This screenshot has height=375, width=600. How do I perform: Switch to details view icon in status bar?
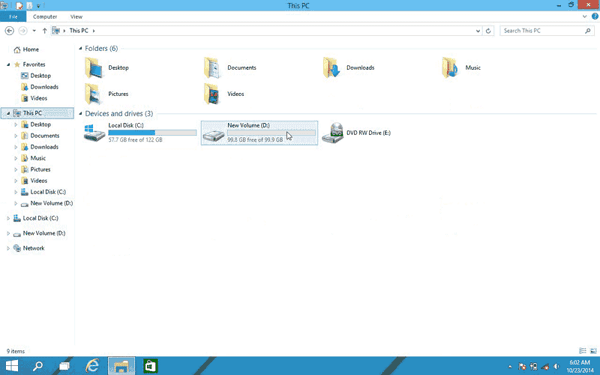click(583, 351)
